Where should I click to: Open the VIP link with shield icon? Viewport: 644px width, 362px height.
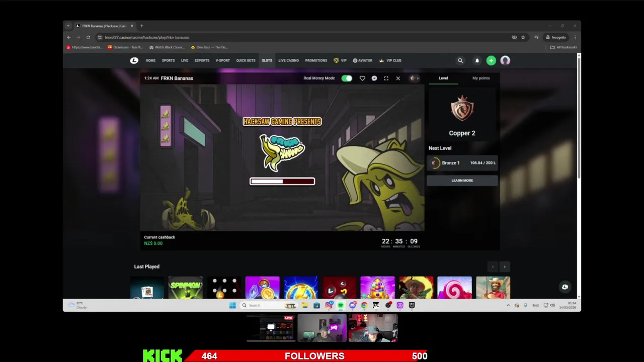340,60
